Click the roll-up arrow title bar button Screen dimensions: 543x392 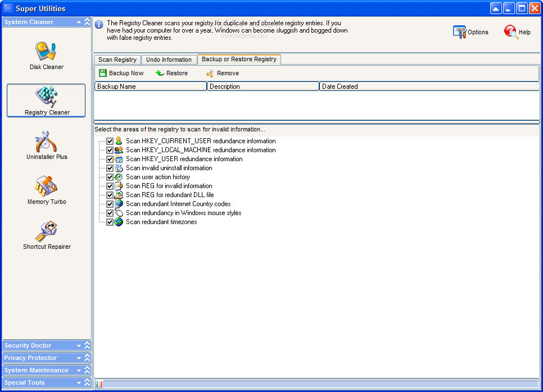coord(496,8)
